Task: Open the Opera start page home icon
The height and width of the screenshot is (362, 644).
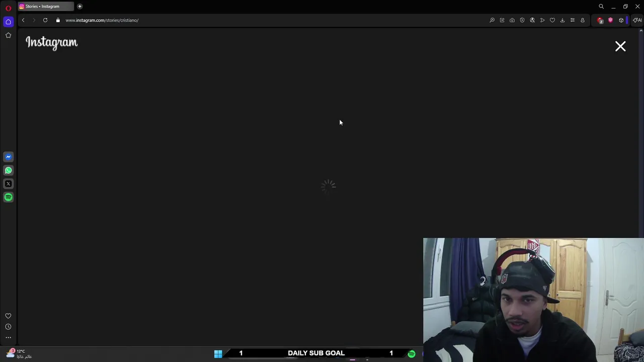Action: coord(8,22)
